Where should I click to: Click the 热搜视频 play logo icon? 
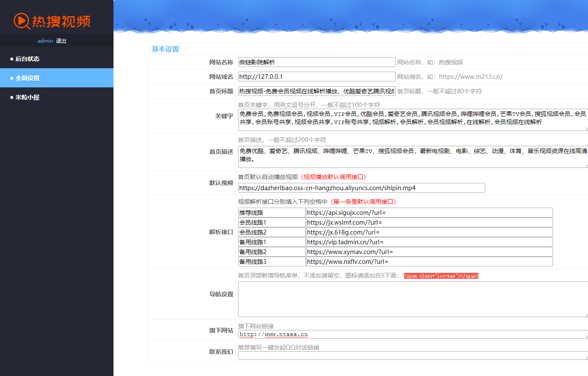point(21,21)
